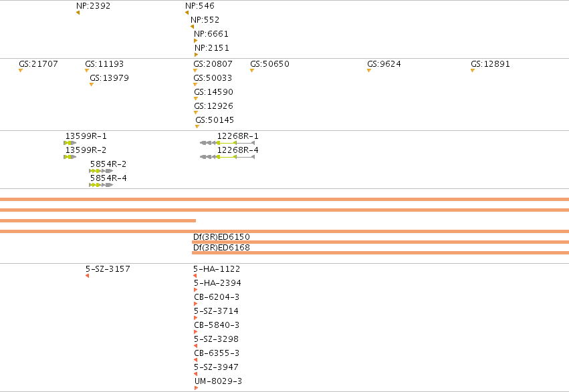Click the triangle marker under GS:50145
Screen dimensions: 569x392
pyautogui.click(x=197, y=127)
